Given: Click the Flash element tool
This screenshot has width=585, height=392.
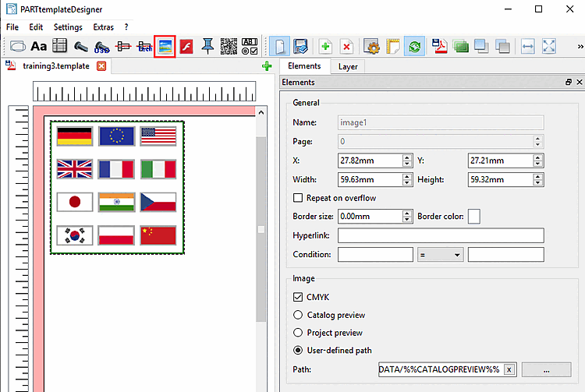Looking at the screenshot, I should pyautogui.click(x=186, y=46).
